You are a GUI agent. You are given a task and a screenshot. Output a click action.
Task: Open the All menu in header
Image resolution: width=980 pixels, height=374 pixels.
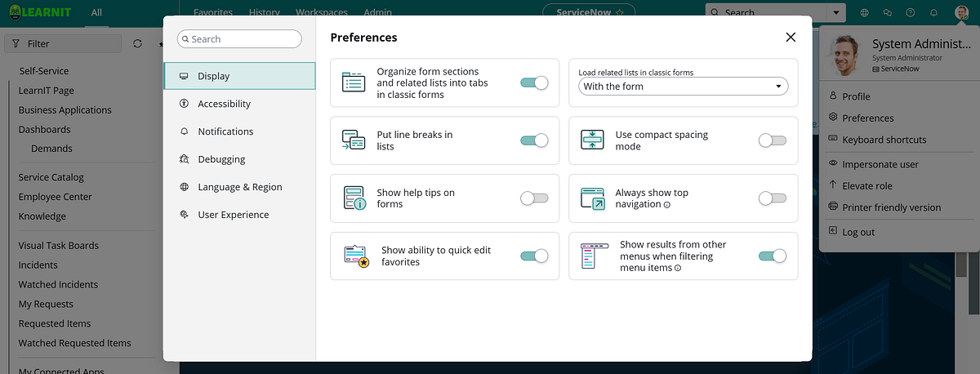97,13
